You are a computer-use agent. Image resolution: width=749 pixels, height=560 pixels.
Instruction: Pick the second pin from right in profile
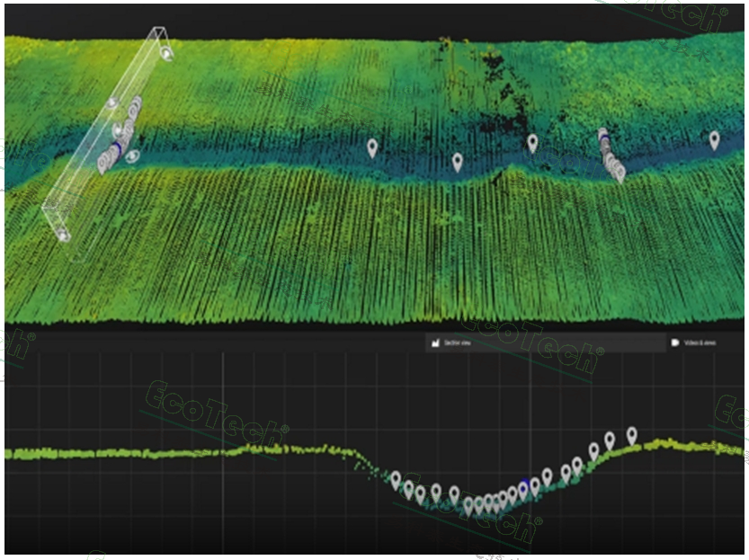tap(610, 440)
